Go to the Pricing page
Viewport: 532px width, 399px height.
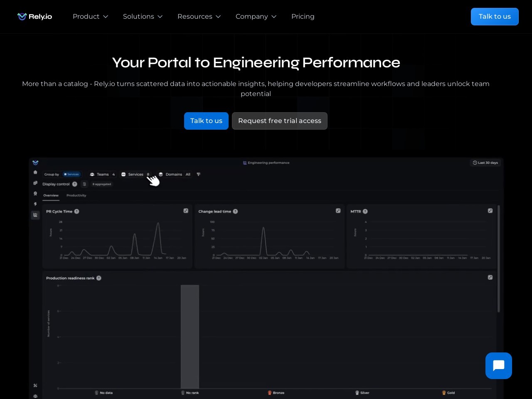point(303,17)
